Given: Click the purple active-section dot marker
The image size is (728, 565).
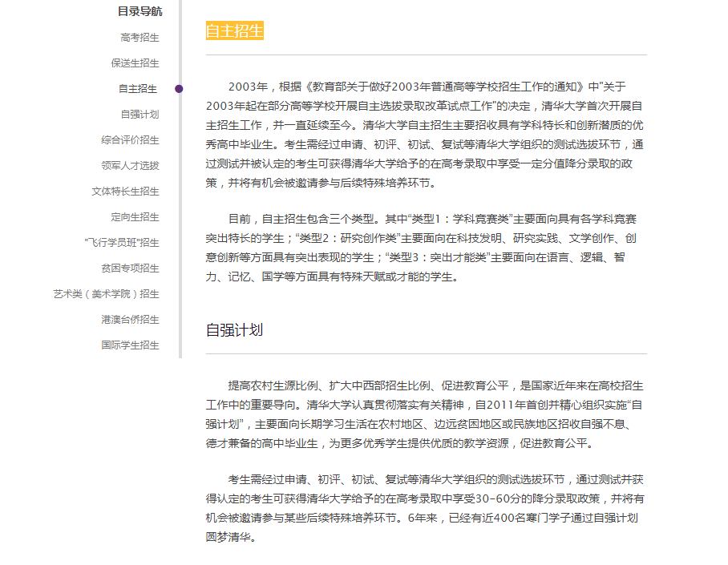Looking at the screenshot, I should click(x=179, y=89).
